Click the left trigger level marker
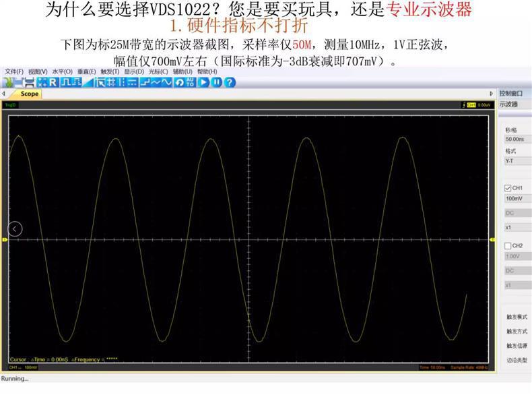 coord(5,240)
